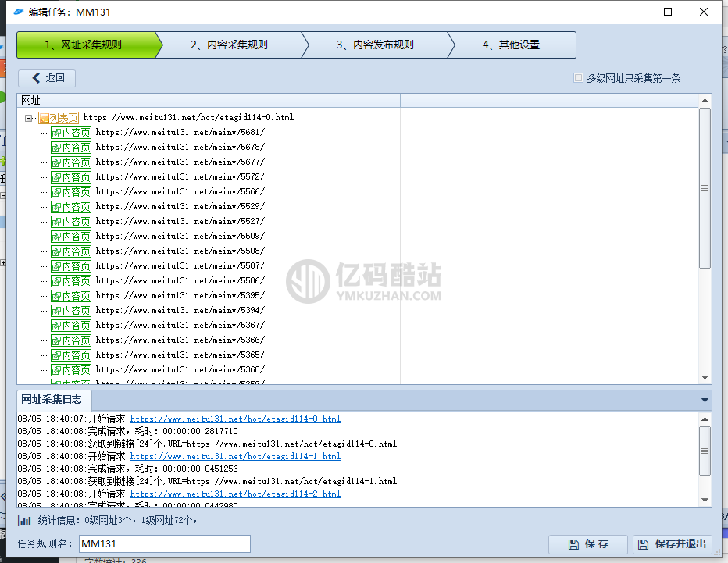Viewport: 728px width, 563px height.
Task: Open log link etagid114-0.html
Action: (235, 419)
